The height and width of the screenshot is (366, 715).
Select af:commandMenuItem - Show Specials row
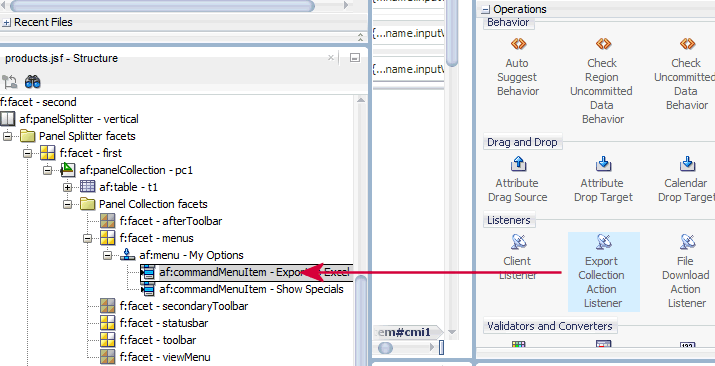point(251,289)
